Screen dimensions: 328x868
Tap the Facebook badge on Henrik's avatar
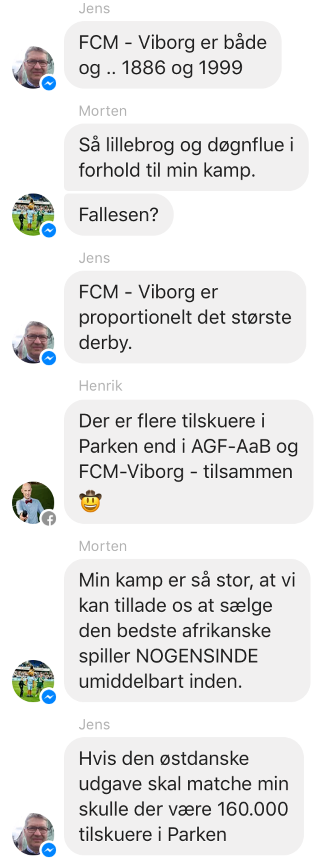click(x=49, y=518)
